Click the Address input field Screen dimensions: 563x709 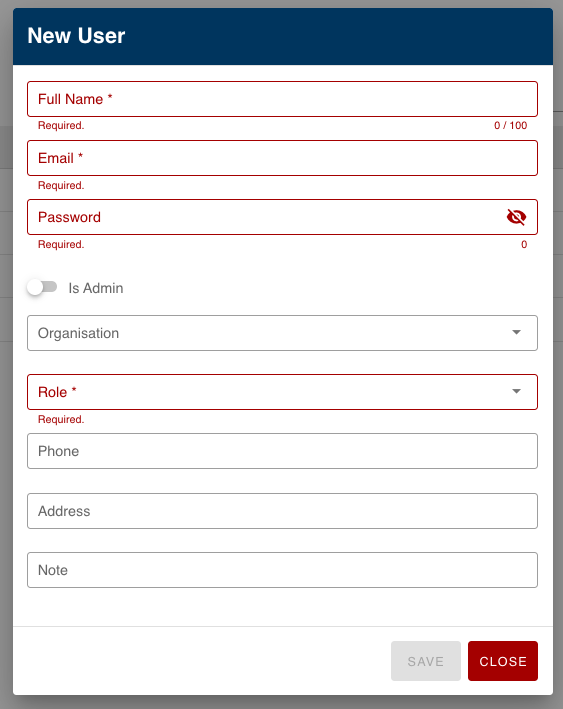point(282,511)
